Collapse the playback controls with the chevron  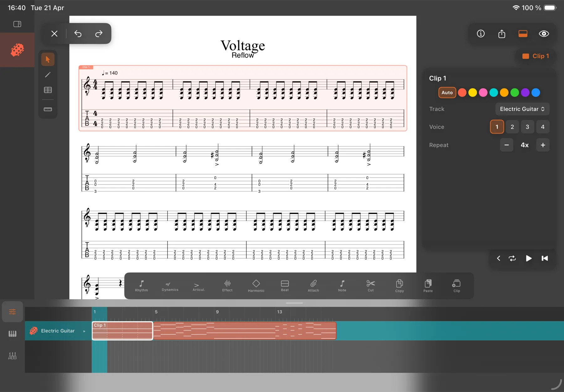pos(499,258)
